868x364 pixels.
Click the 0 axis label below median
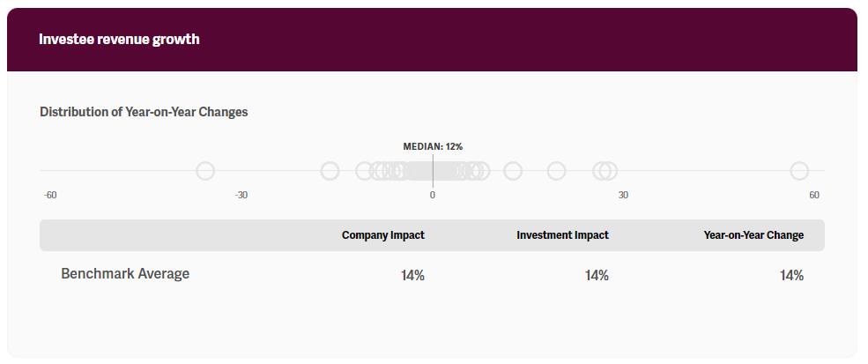click(433, 195)
